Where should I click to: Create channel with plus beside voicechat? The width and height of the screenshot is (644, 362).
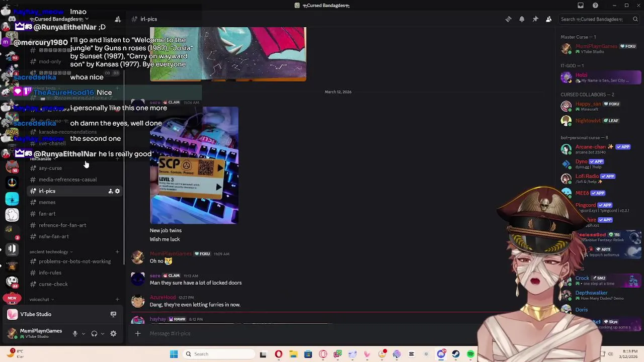point(117,300)
